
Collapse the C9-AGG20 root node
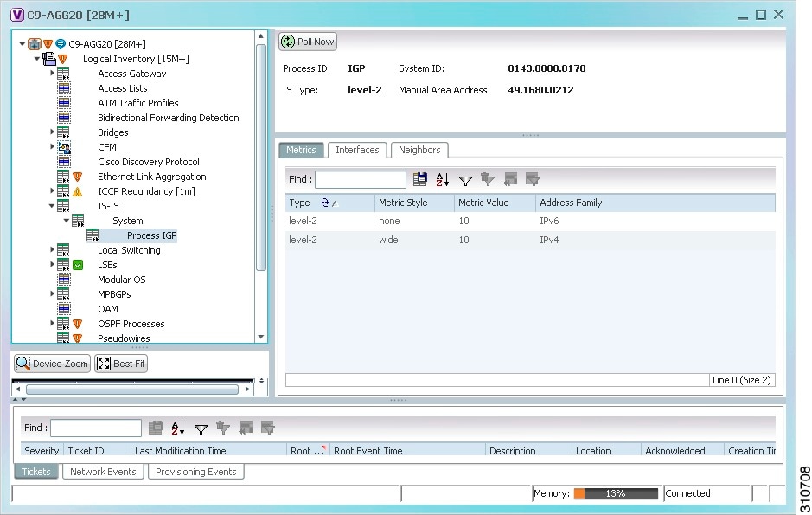pos(22,44)
